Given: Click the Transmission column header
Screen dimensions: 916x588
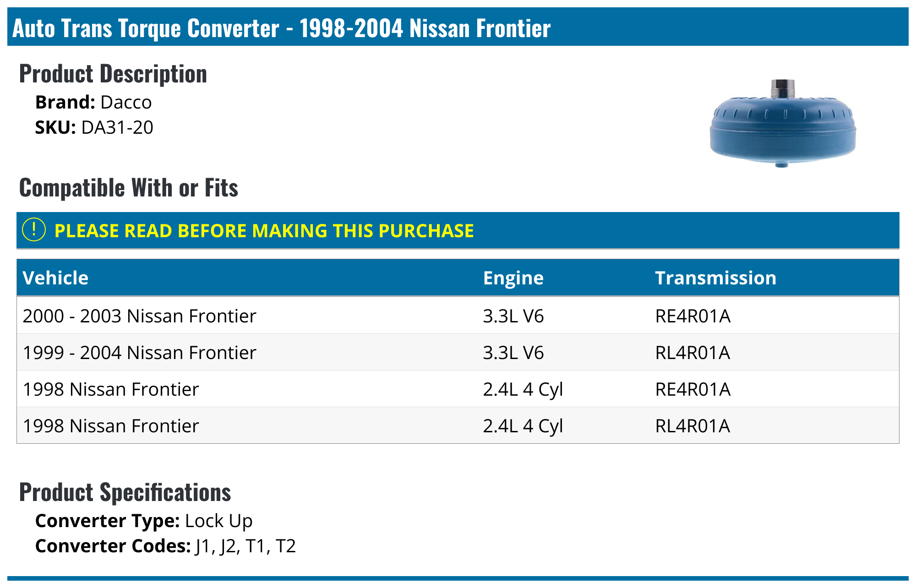Looking at the screenshot, I should [x=715, y=278].
